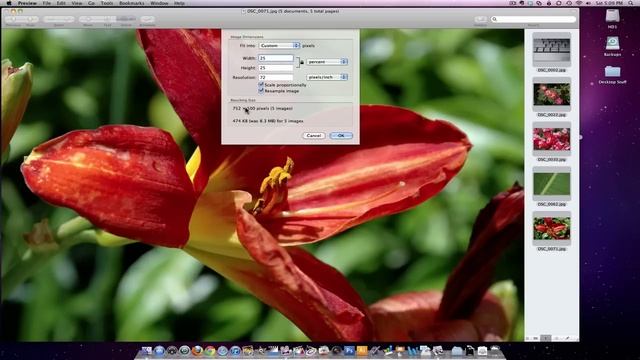Click the menu bar clock
Viewport: 640px width, 360px height.
[x=610, y=3]
